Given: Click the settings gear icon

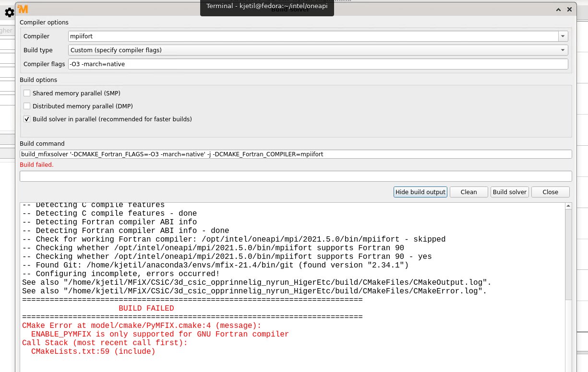Looking at the screenshot, I should point(9,12).
